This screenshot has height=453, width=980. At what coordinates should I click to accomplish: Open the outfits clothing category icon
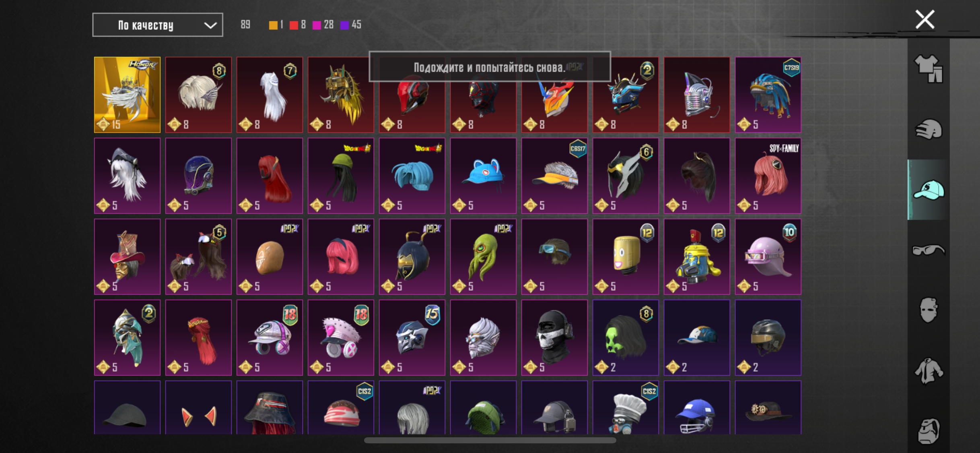(928, 68)
